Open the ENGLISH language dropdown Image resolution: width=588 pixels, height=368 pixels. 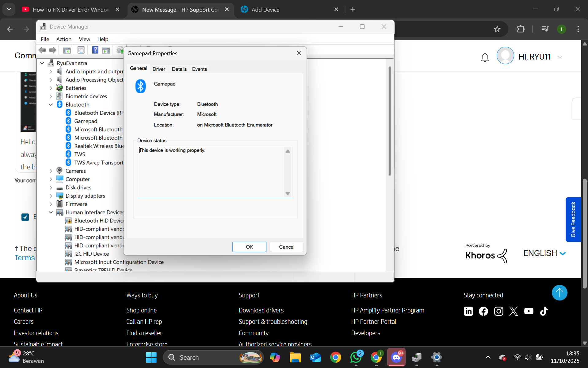point(544,253)
